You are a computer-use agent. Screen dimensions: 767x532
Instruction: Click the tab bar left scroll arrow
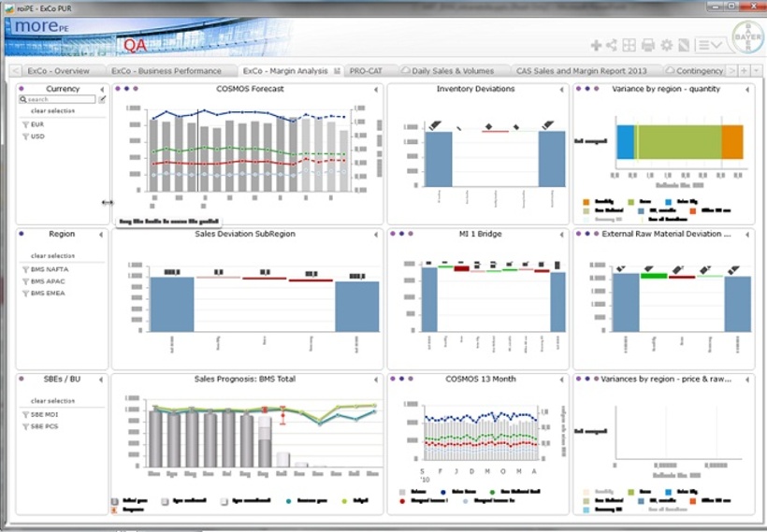[15, 71]
